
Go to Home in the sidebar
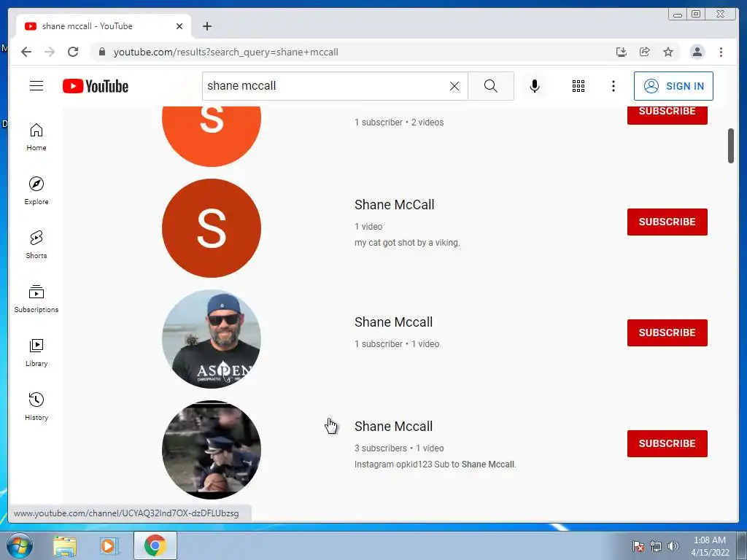36,137
